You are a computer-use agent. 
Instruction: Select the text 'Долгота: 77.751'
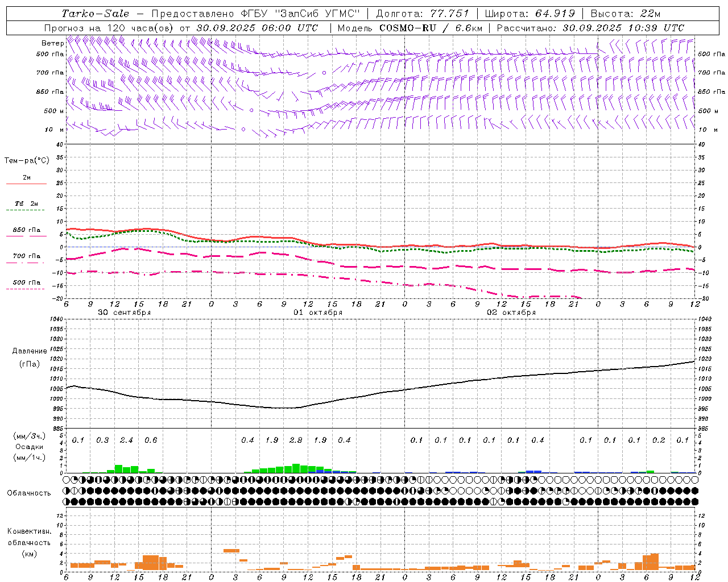point(423,14)
